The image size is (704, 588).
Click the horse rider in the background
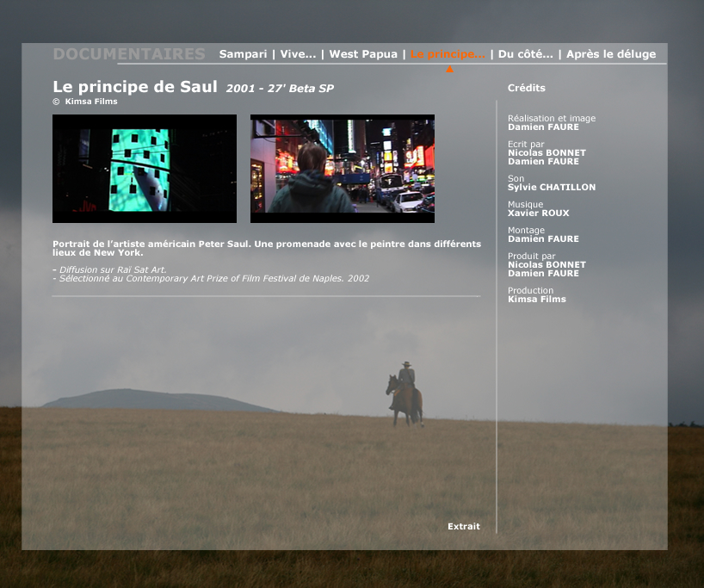(x=405, y=393)
